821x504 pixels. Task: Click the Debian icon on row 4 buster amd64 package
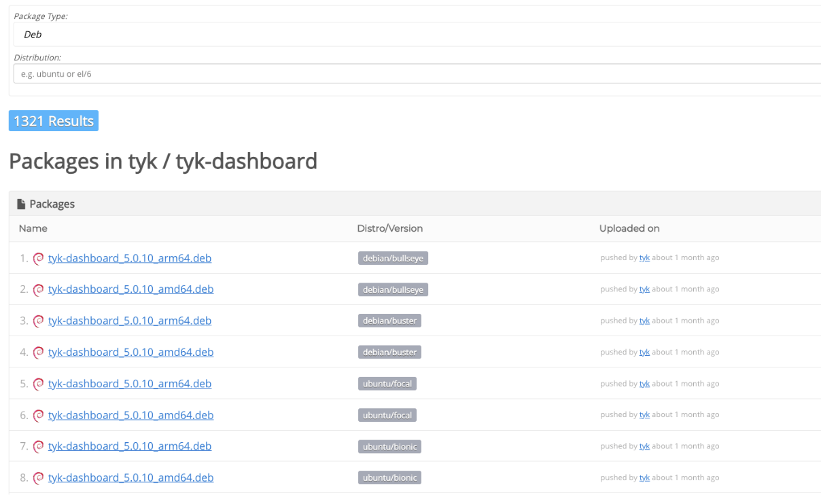tap(38, 352)
